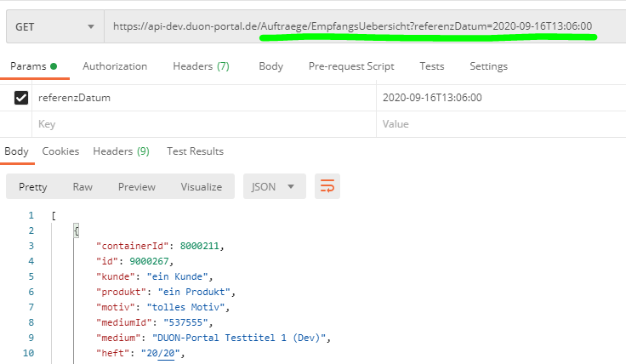
Task: Uncheck the referenzDatum parameter checkbox
Action: click(x=21, y=98)
